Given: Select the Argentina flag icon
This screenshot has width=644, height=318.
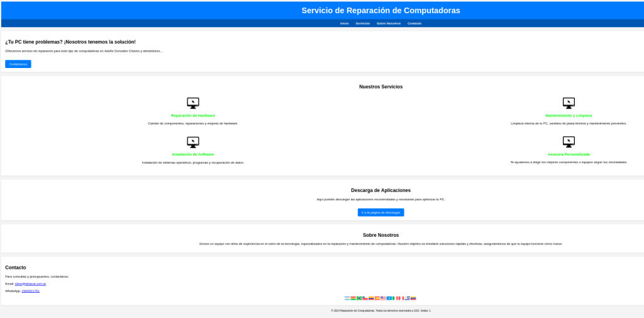Looking at the screenshot, I should pos(347,298).
